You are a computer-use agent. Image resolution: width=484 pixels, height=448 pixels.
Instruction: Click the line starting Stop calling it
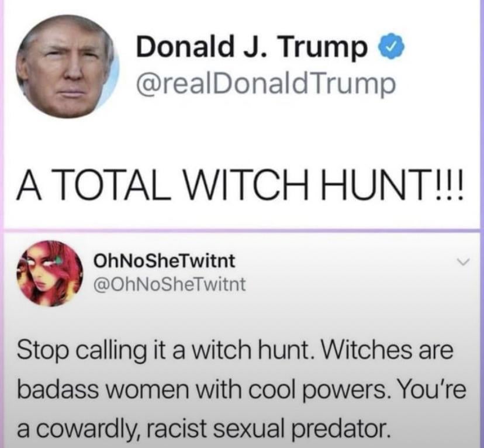235,351
